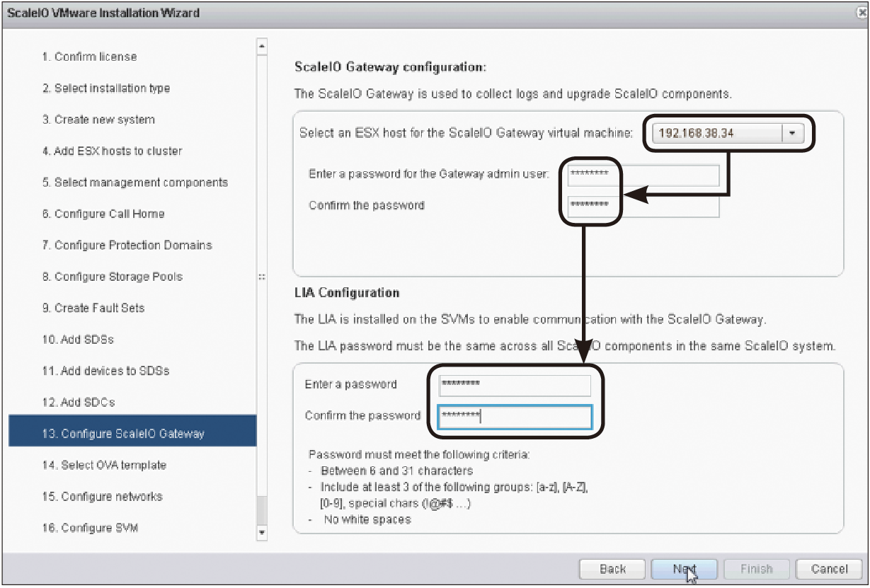Go to step 16 Configure SVM

89,528
